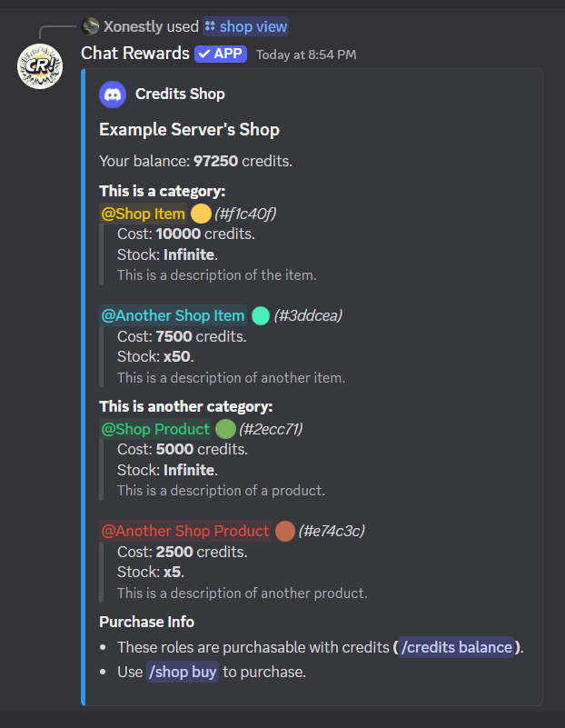
Task: Click the yellow circle next to @Shop Item
Action: [x=200, y=213]
